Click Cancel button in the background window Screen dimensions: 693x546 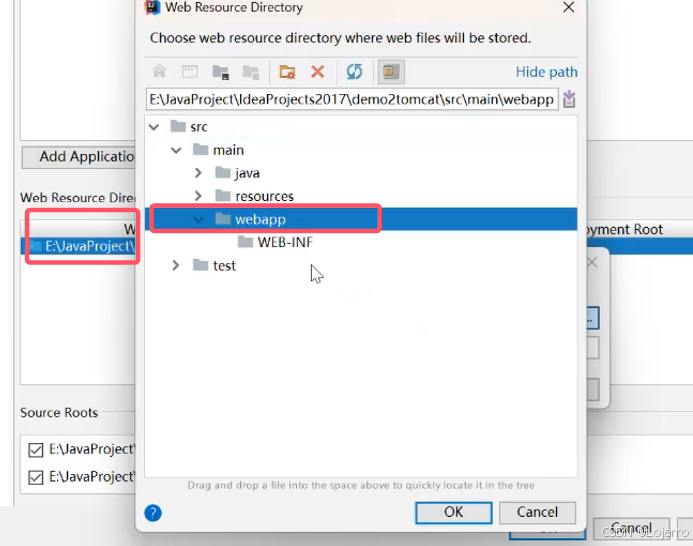pyautogui.click(x=631, y=528)
